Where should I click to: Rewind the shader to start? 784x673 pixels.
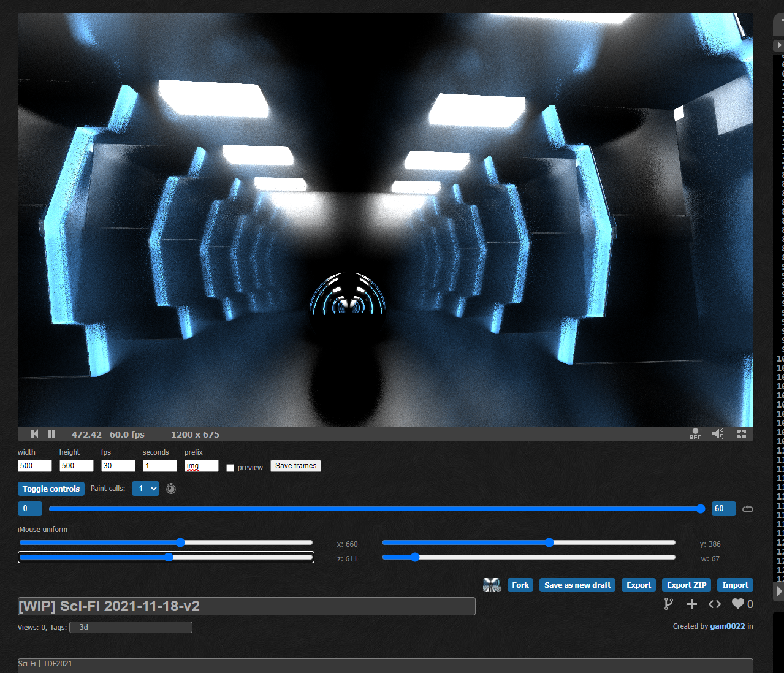coord(35,434)
